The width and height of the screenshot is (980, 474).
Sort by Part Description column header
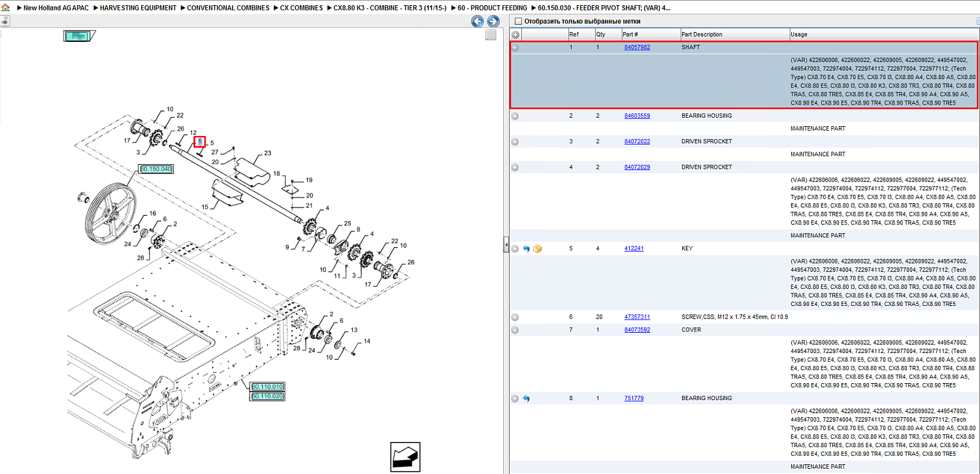pos(702,35)
